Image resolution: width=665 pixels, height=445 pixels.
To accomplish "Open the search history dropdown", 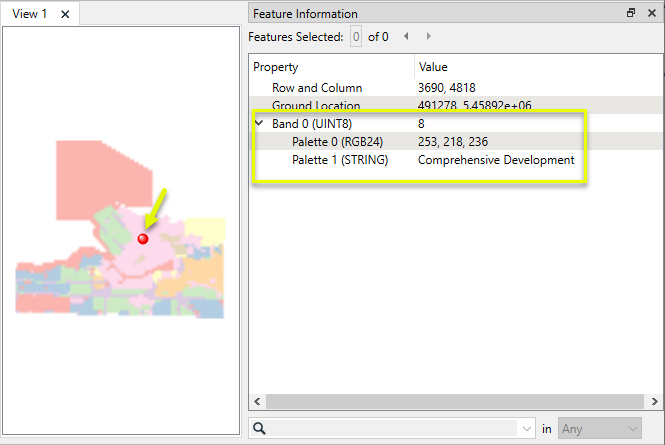I will [x=527, y=428].
